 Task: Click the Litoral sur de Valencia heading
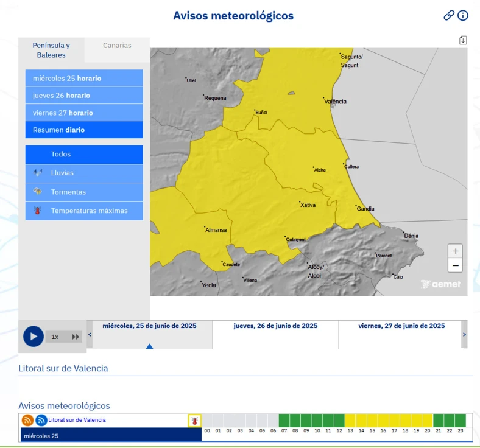(63, 368)
